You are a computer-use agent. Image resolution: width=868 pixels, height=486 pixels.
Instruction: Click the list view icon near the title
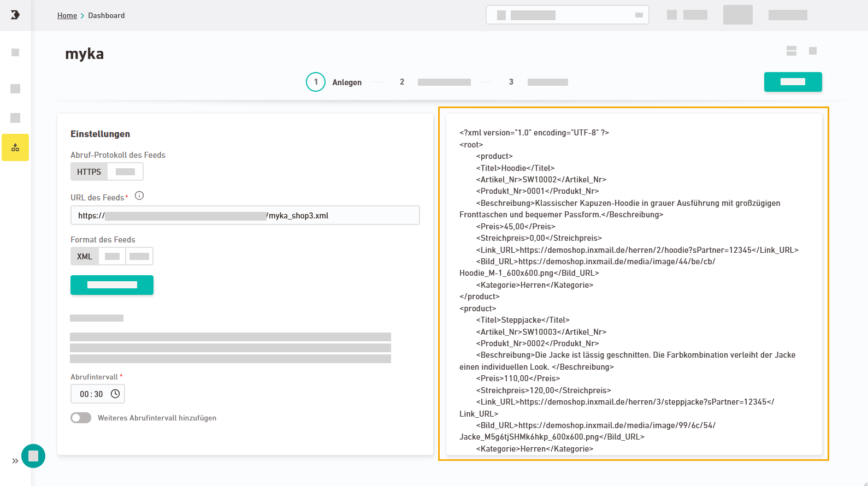click(792, 51)
